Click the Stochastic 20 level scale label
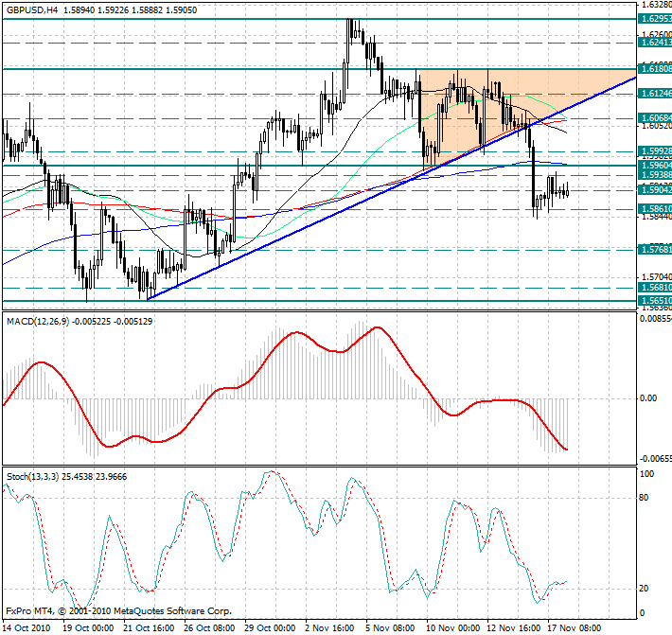 point(644,589)
